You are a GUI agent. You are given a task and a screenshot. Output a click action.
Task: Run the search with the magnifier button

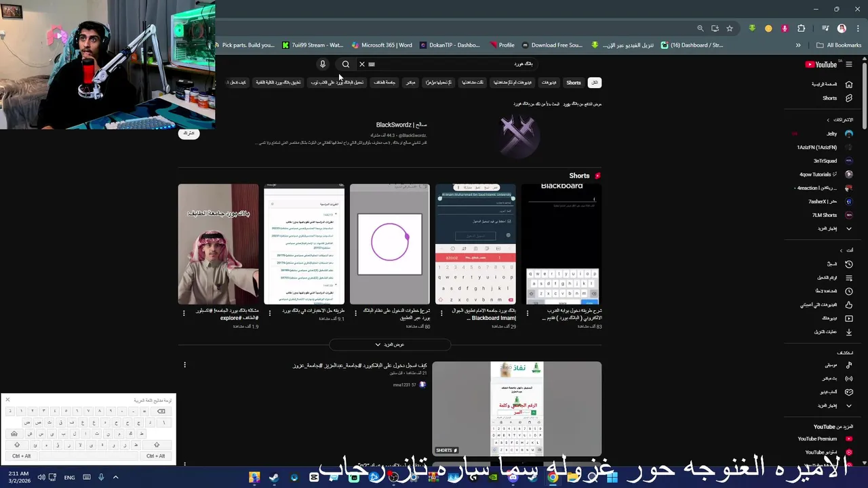pos(346,64)
